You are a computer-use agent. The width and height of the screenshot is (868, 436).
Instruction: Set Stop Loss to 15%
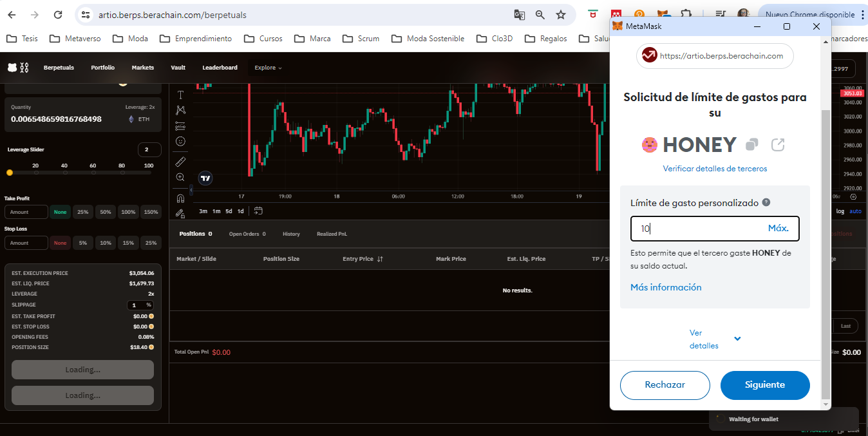pyautogui.click(x=128, y=243)
